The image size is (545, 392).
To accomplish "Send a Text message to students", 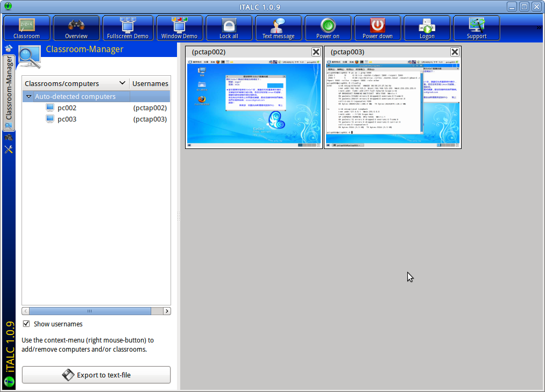I will point(278,28).
